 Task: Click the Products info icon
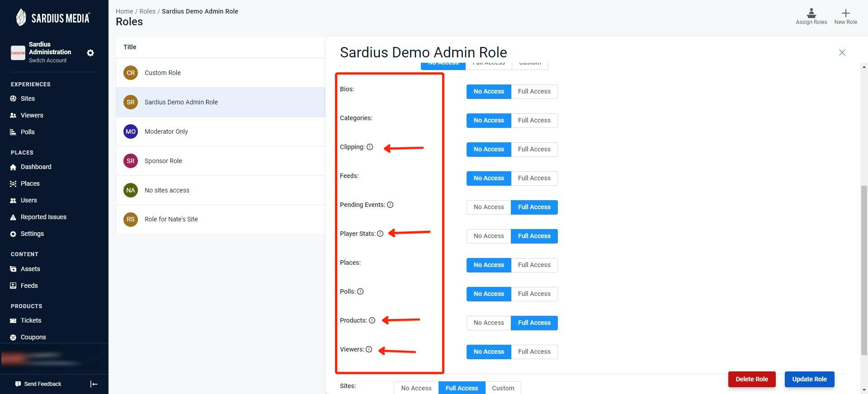[x=372, y=320]
